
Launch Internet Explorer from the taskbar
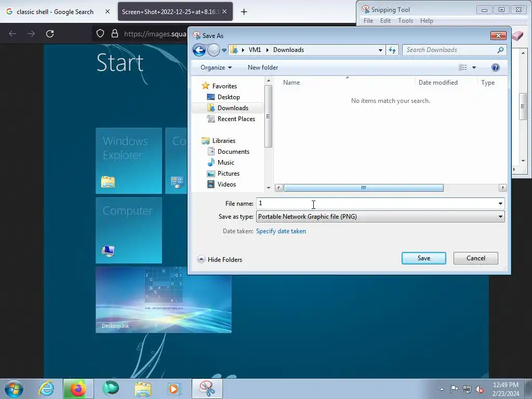coord(46,389)
